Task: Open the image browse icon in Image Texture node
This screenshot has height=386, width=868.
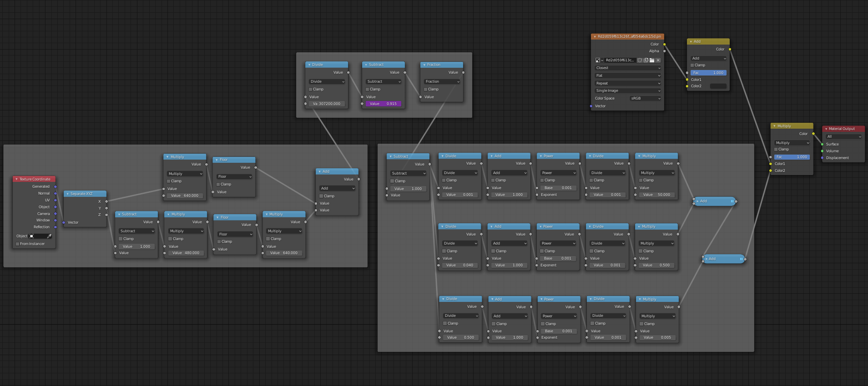Action: [x=599, y=60]
